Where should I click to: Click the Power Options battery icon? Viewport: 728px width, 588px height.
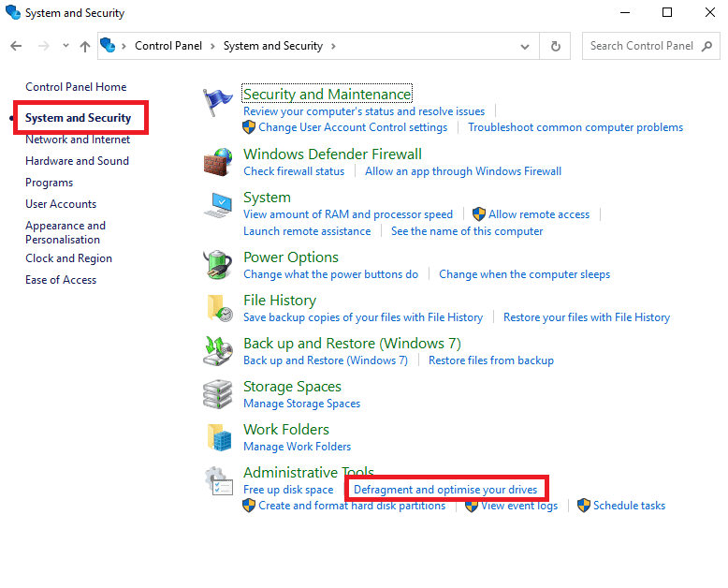tap(217, 264)
